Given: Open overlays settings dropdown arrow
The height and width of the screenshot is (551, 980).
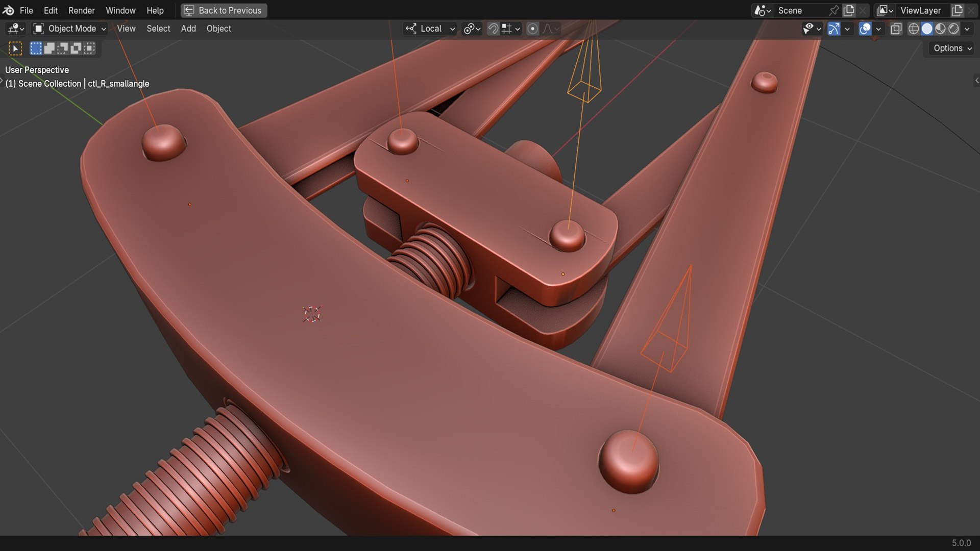Looking at the screenshot, I should 878,29.
